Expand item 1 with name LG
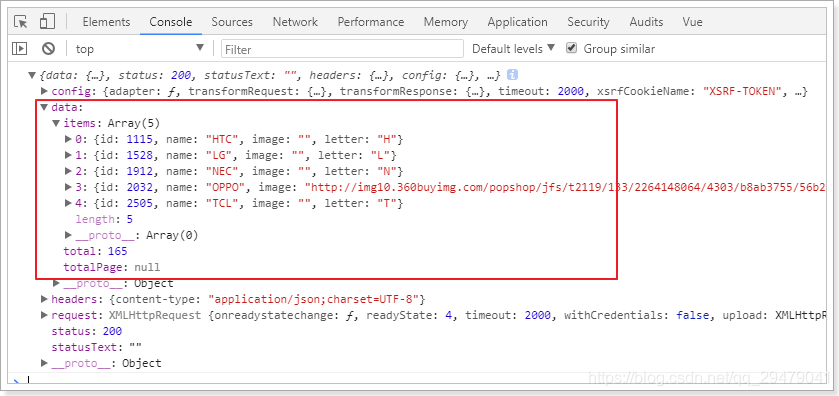The image size is (839, 396). [x=68, y=155]
